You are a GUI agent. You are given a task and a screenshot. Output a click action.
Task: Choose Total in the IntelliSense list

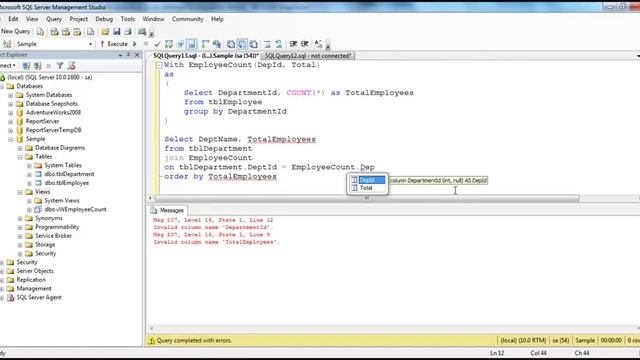click(366, 188)
